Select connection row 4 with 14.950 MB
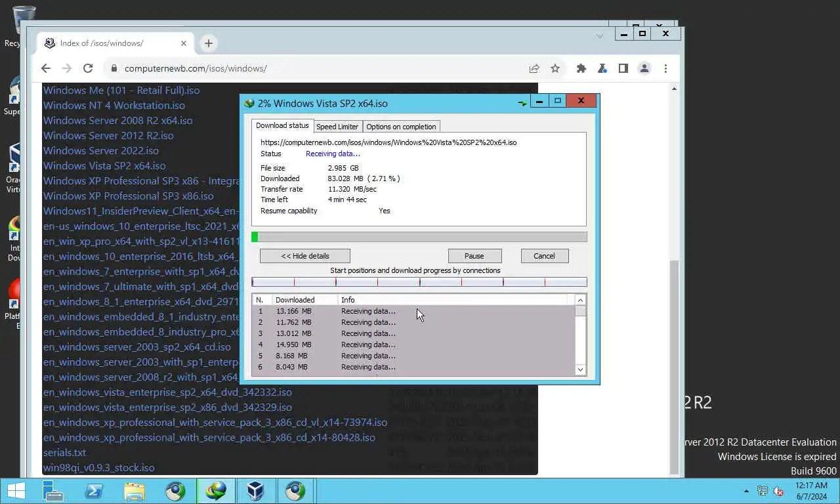This screenshot has width=840, height=504. click(413, 345)
